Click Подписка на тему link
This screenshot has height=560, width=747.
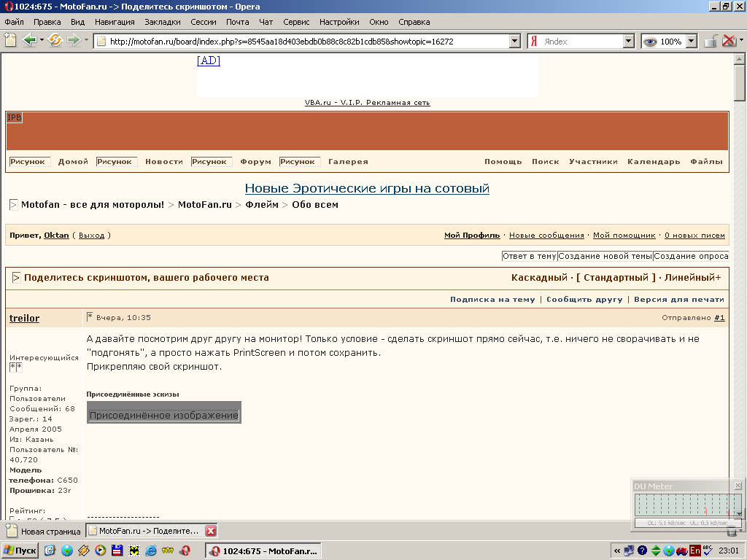492,300
